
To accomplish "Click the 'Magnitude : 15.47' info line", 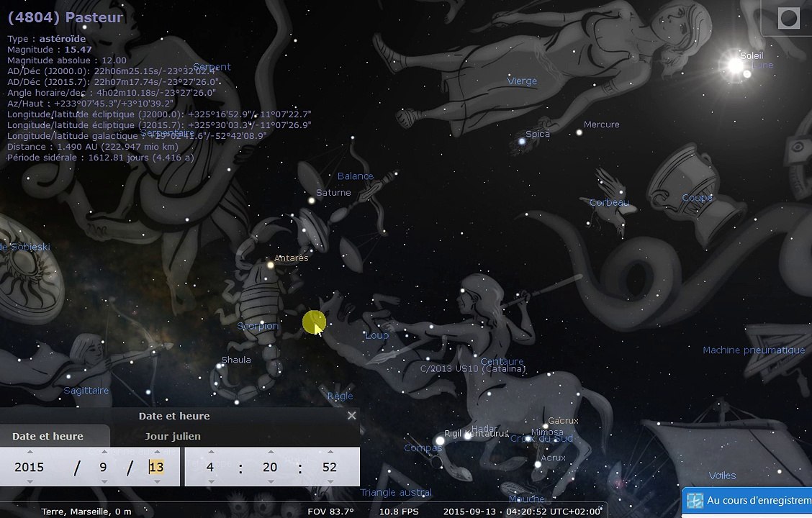I will click(50, 50).
